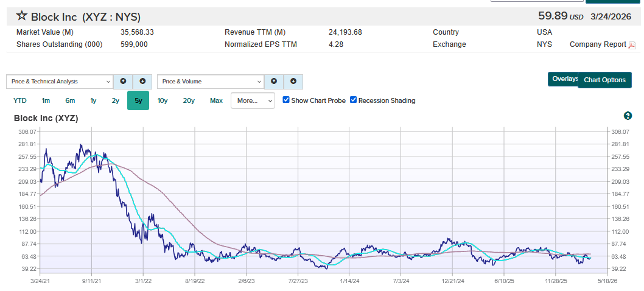This screenshot has width=644, height=291.
Task: Open the More... time range dropdown
Action: pos(253,100)
